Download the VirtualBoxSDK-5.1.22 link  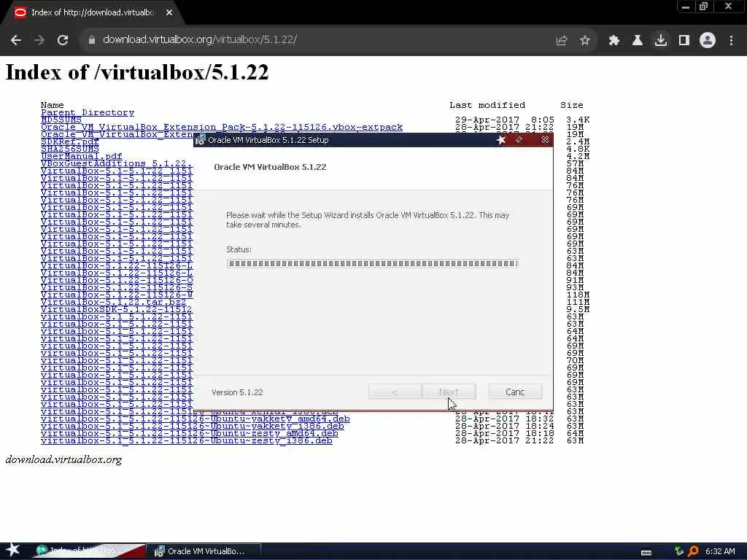coord(116,309)
